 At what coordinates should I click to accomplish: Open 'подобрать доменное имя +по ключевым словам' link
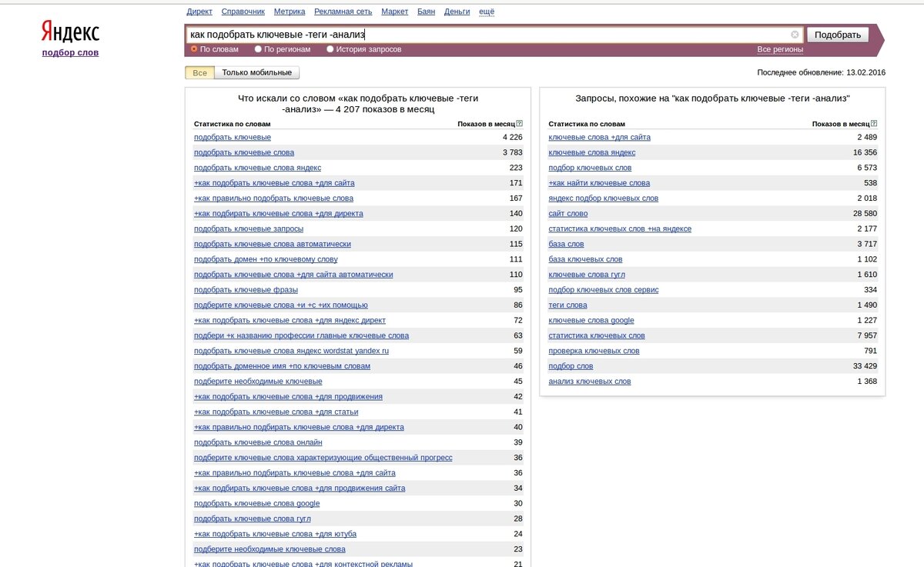282,366
